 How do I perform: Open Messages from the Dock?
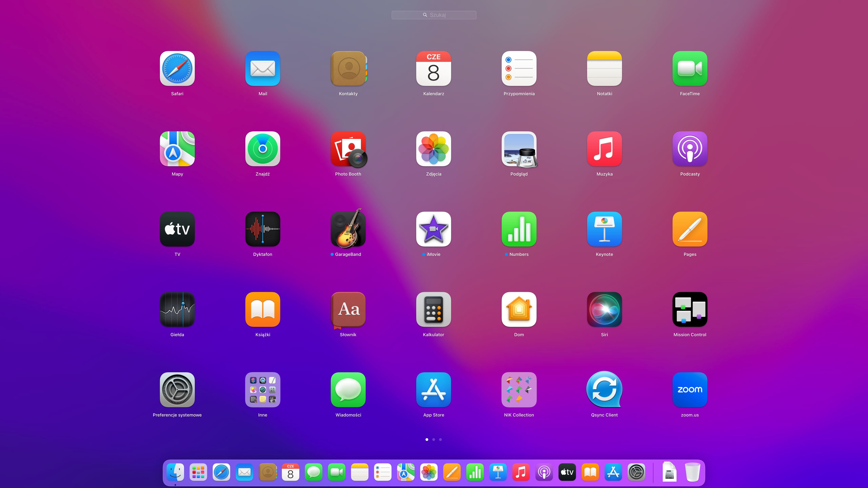click(x=313, y=472)
